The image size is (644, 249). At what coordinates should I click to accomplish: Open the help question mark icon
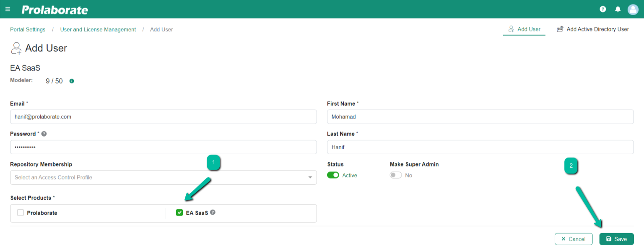[x=603, y=9]
